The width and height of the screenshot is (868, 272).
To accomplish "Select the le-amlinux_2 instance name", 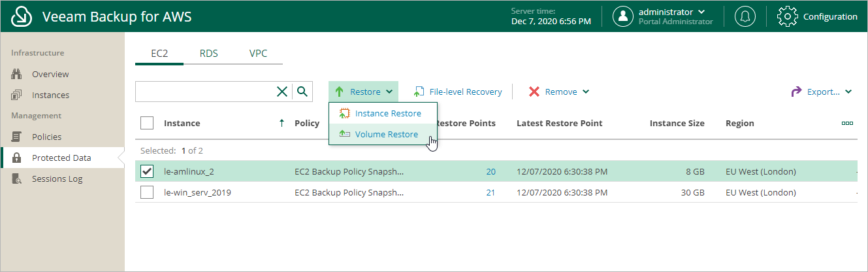I will 189,171.
